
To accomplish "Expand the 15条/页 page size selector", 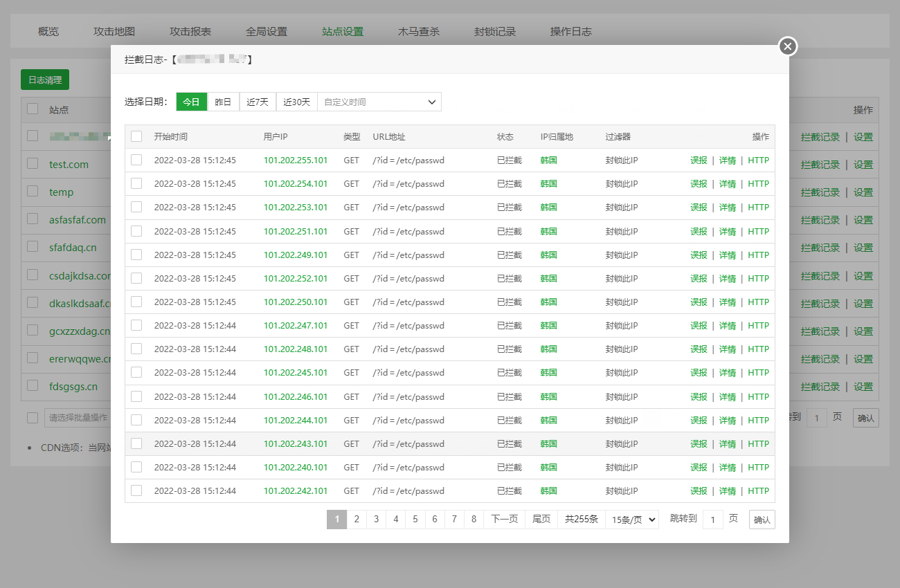I will (x=631, y=520).
